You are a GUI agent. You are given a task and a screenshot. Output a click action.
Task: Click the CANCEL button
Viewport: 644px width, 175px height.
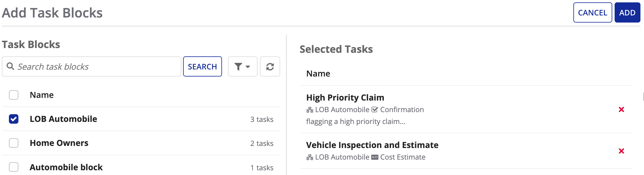(592, 12)
